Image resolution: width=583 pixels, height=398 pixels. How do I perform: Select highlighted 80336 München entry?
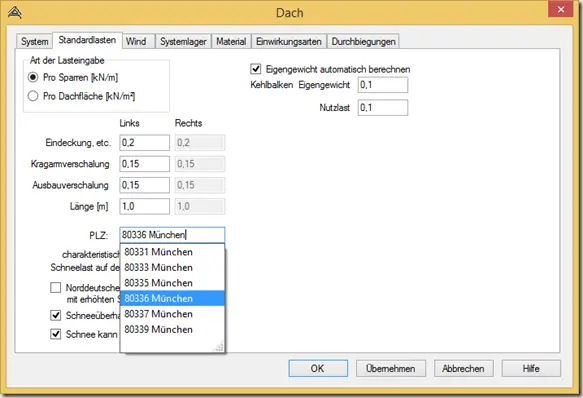coord(172,298)
